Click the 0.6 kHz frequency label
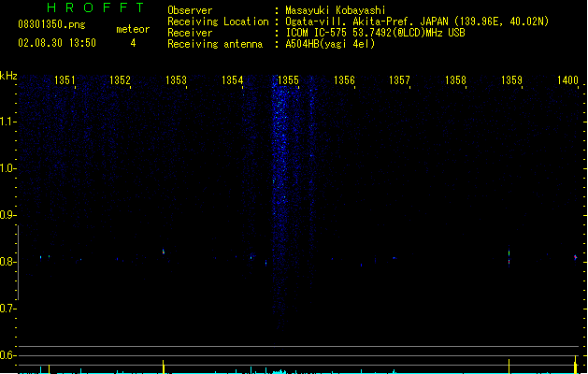588x374 pixels. 7,355
